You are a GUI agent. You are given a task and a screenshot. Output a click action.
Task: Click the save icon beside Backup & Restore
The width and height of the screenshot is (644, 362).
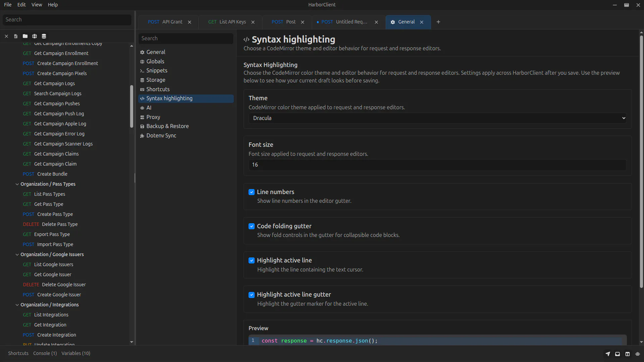pos(142,126)
